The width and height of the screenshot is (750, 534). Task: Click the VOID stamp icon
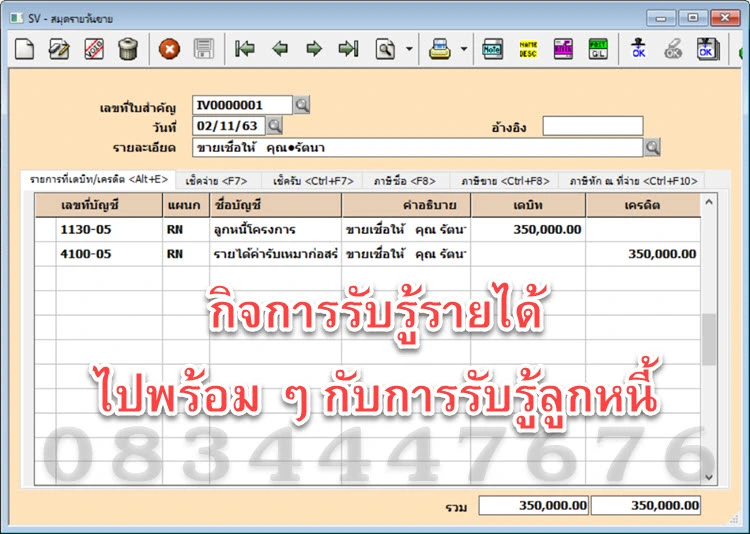tap(94, 49)
